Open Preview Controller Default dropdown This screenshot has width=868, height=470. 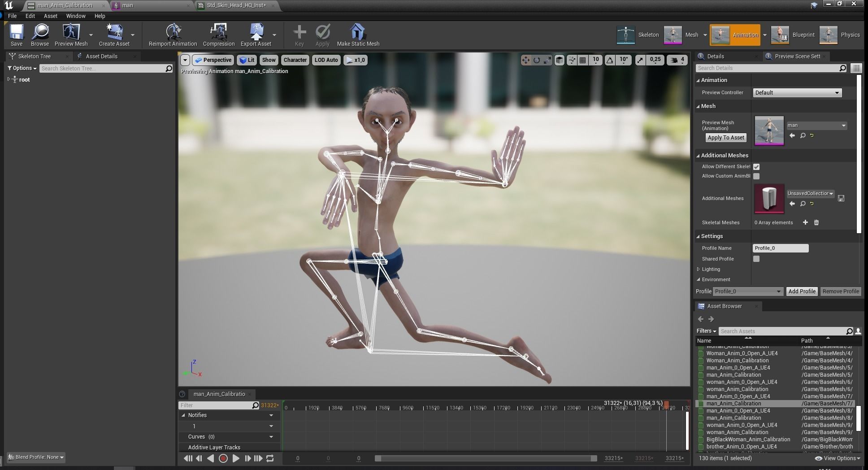(x=797, y=93)
